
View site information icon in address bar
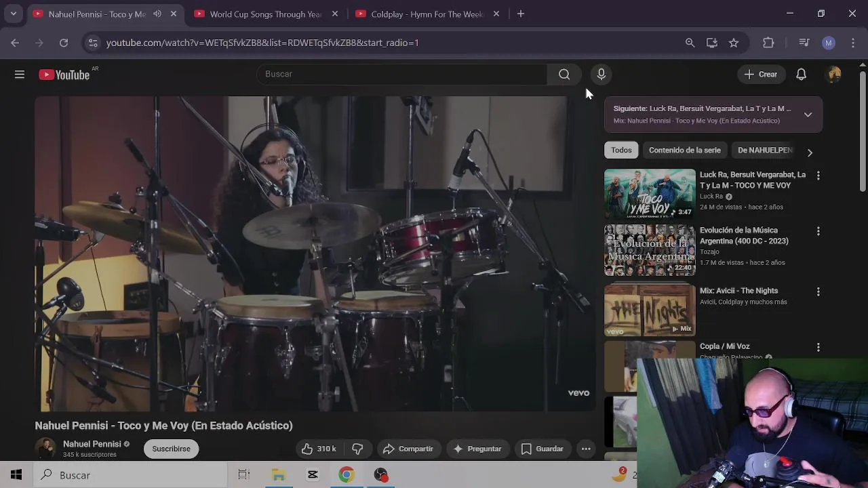[93, 43]
